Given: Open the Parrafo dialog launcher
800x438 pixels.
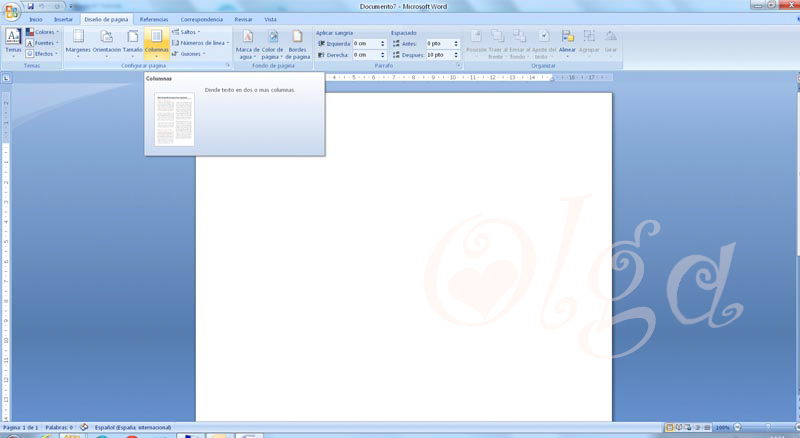Looking at the screenshot, I should tap(458, 65).
